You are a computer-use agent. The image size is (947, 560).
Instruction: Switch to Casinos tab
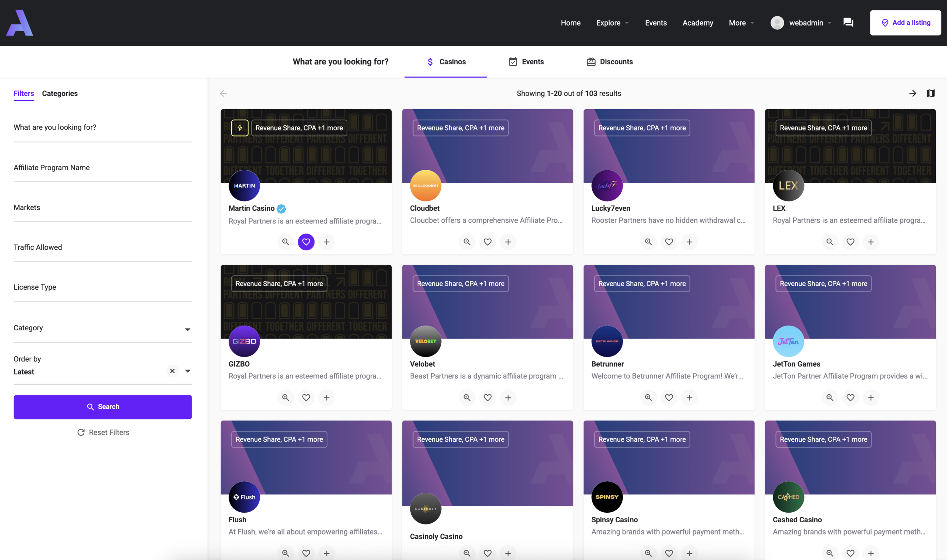(446, 62)
